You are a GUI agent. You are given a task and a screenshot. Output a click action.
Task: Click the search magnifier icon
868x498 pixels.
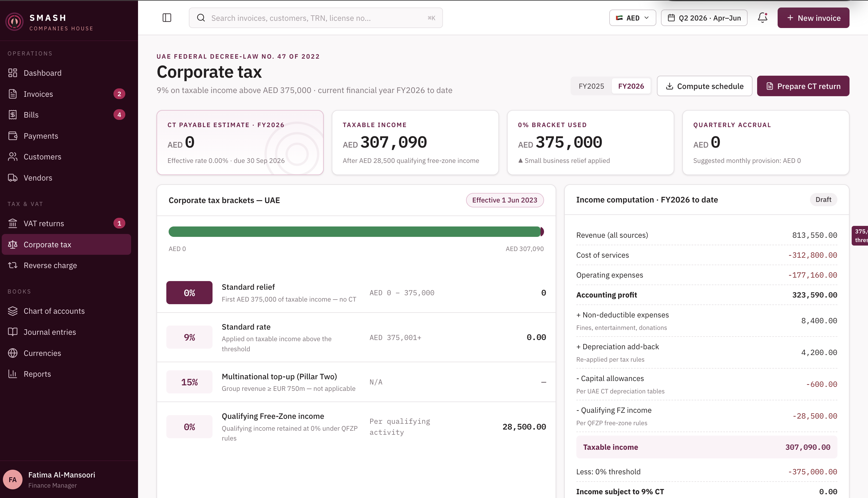click(201, 18)
